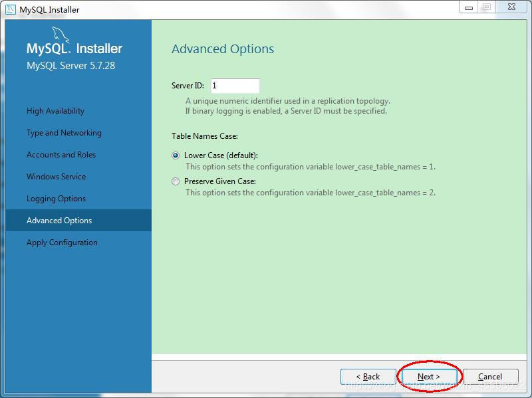Go to Accounts and Roles step
Screen dimensions: 532x398
click(x=61, y=155)
